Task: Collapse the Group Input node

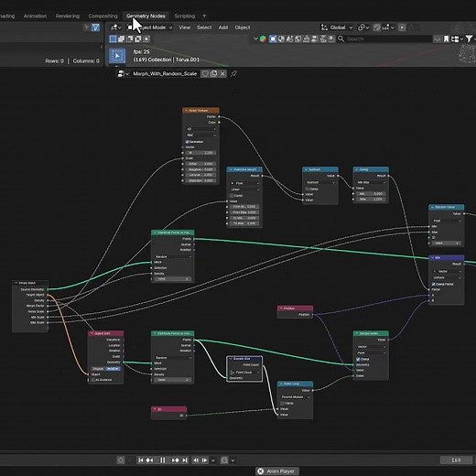Action: point(16,283)
